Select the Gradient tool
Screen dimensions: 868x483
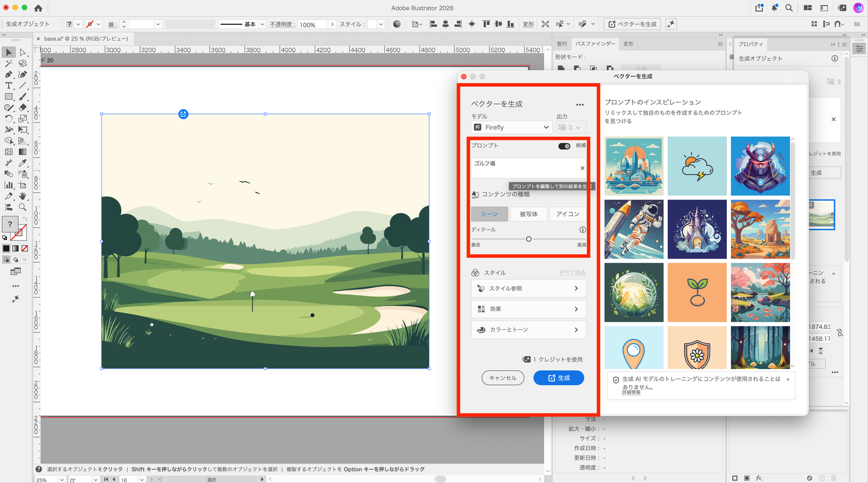pyautogui.click(x=23, y=152)
